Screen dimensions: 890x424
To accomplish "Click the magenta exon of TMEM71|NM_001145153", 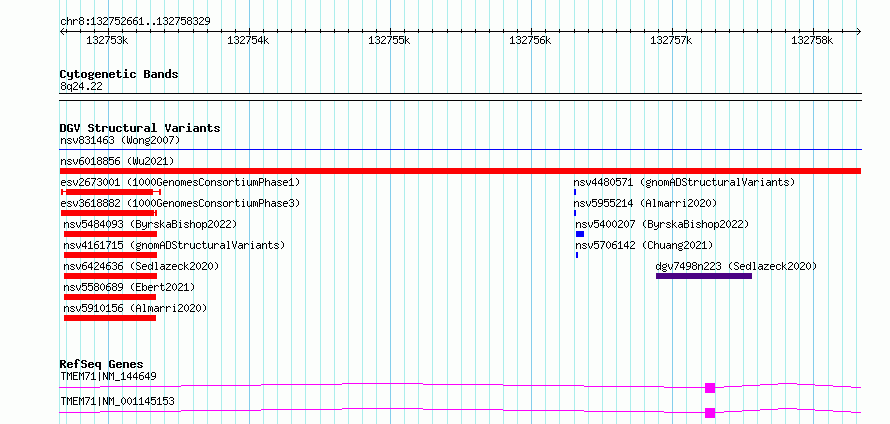I will click(710, 413).
